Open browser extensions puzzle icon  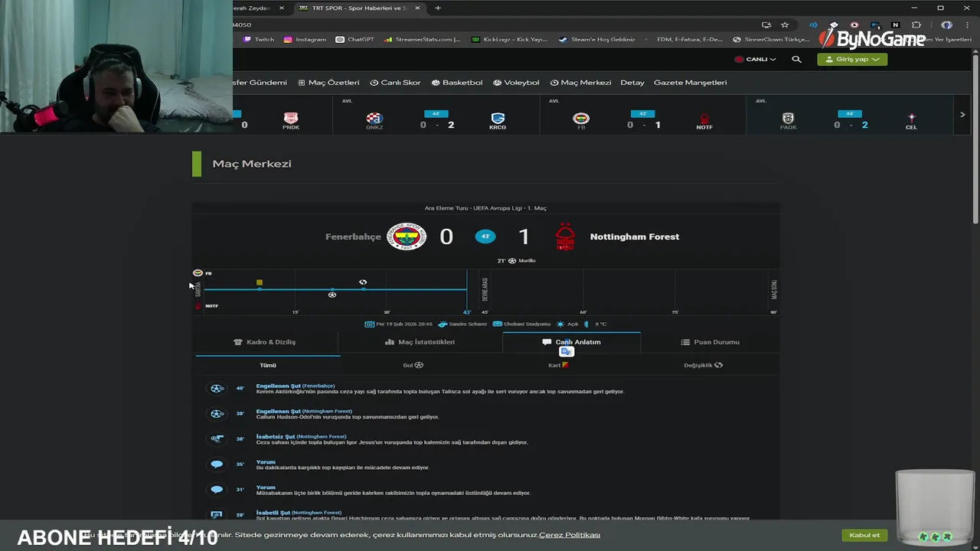(x=916, y=24)
